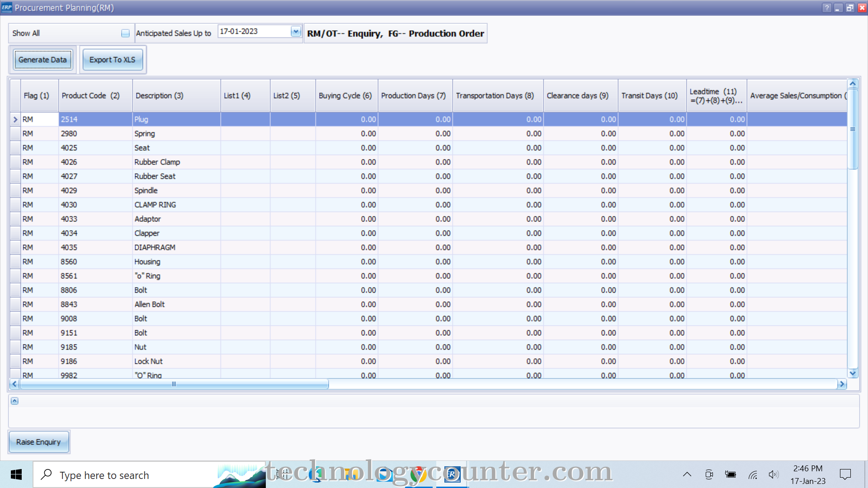Launch Microsoft Edge from the taskbar
Image resolution: width=868 pixels, height=488 pixels.
pos(316,474)
